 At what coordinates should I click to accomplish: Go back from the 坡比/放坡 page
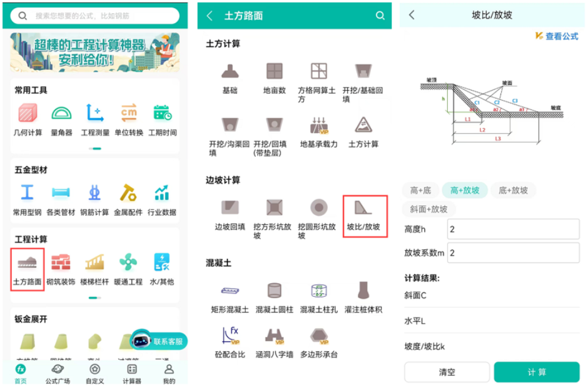pyautogui.click(x=412, y=15)
